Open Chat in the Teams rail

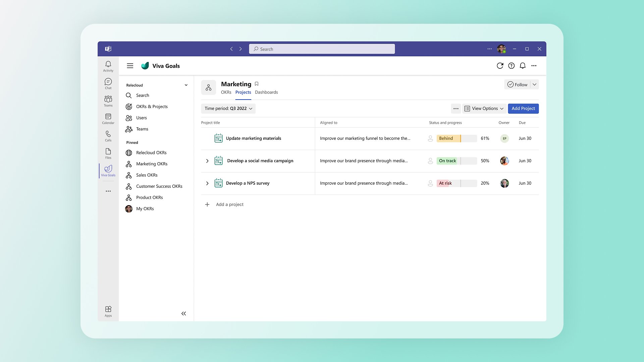(x=108, y=83)
